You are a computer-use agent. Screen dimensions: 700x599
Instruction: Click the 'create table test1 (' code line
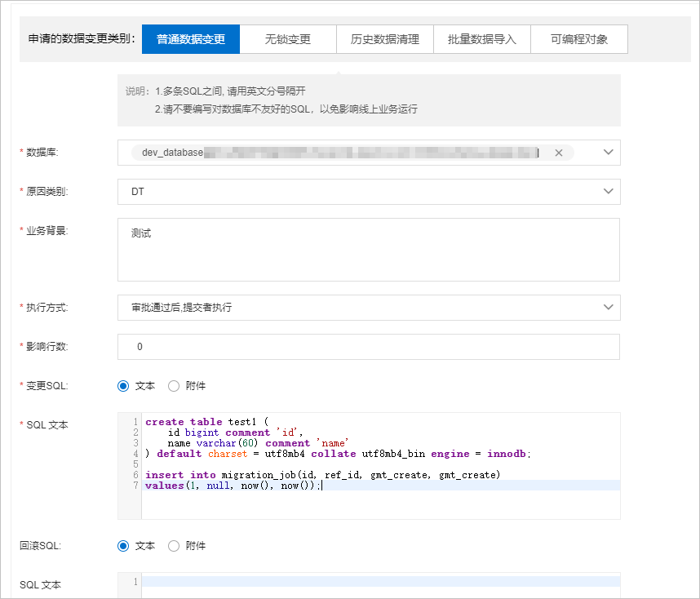[x=207, y=422]
